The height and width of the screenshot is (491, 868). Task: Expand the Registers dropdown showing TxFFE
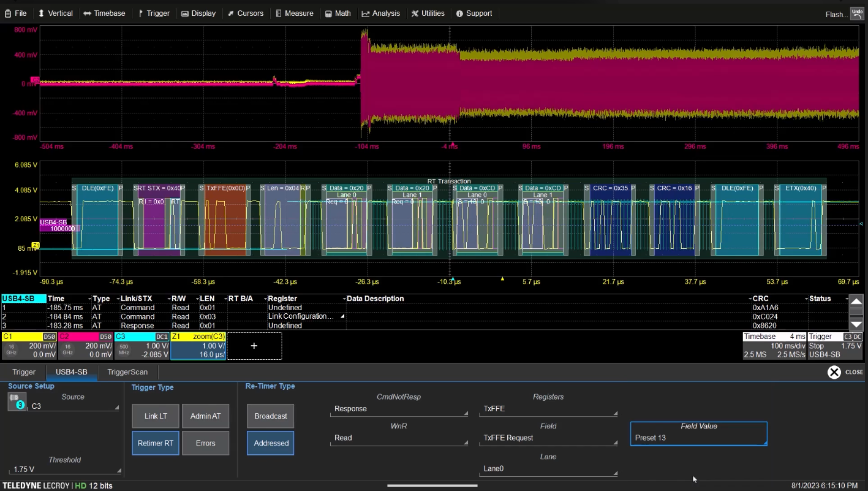(x=548, y=409)
